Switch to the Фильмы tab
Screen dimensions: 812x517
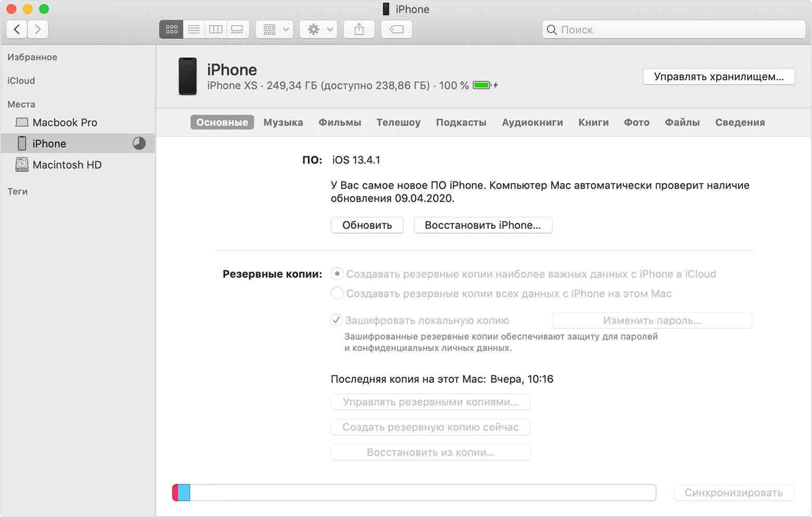340,122
